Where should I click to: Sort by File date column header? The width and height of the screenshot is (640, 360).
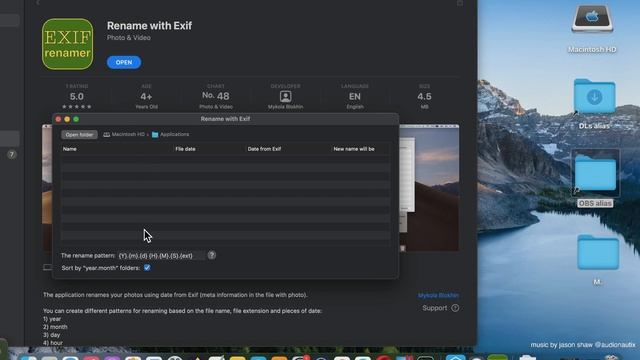185,149
